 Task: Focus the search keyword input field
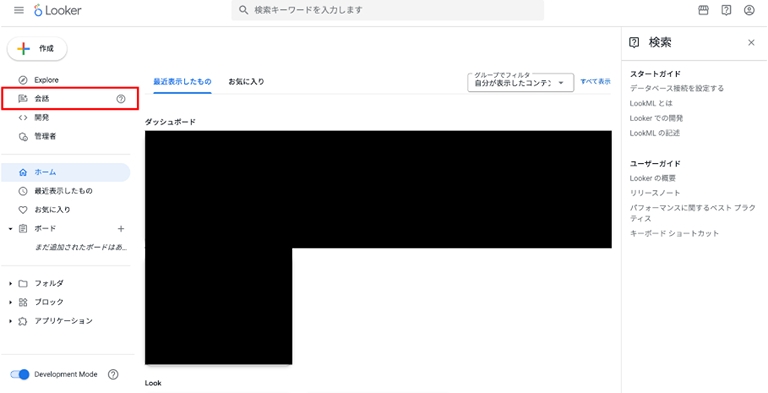point(387,10)
